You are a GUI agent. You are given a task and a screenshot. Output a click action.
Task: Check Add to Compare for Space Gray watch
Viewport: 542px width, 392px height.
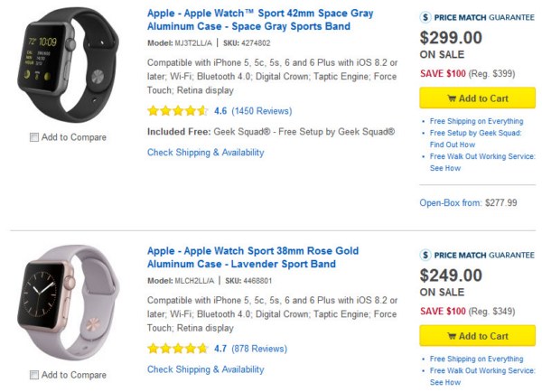click(33, 137)
